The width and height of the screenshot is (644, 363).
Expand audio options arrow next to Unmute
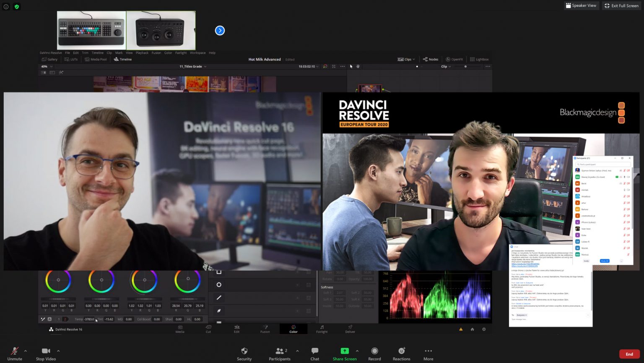26,351
